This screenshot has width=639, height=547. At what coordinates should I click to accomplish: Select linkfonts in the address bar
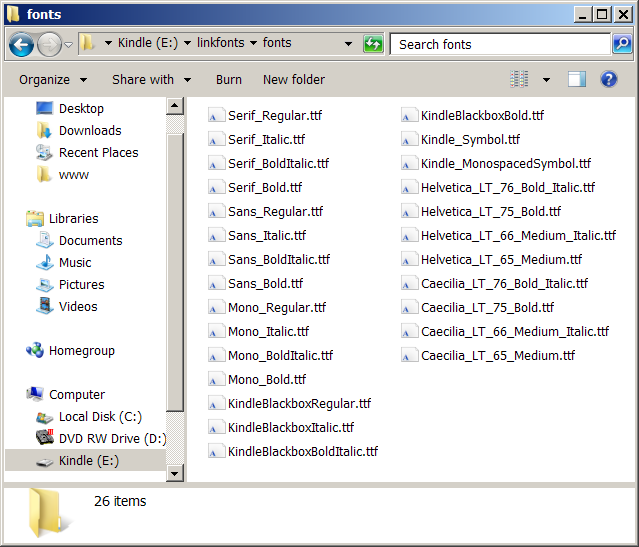pyautogui.click(x=220, y=42)
